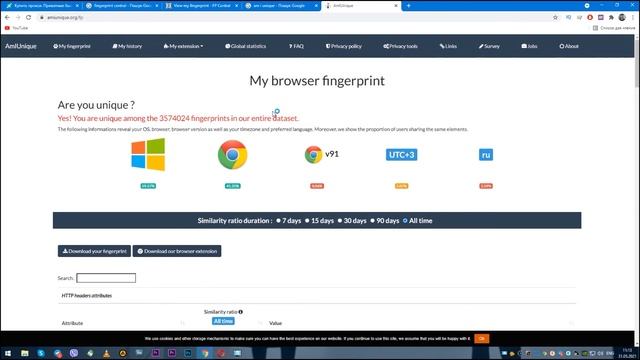Open the FAQ navbar item
The width and height of the screenshot is (640, 360).
coord(296,46)
